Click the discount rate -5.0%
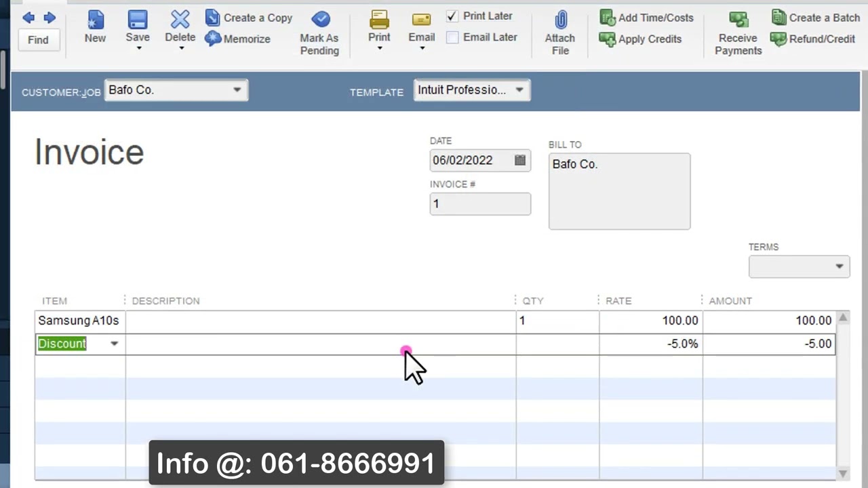Viewport: 868px width, 488px height. pyautogui.click(x=650, y=344)
